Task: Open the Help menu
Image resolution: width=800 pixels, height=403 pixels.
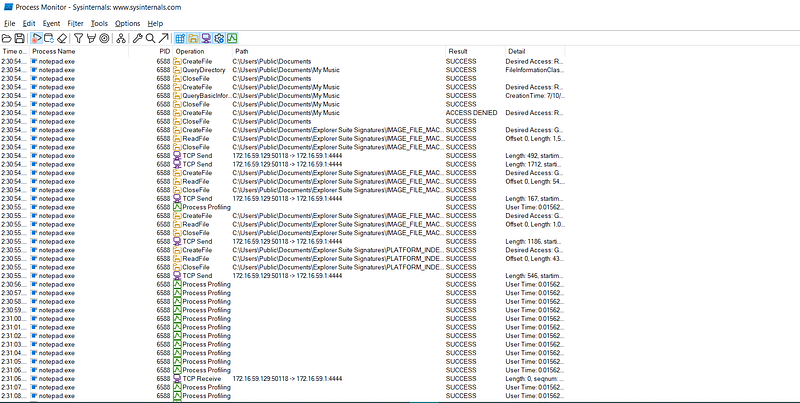Action: point(155,23)
